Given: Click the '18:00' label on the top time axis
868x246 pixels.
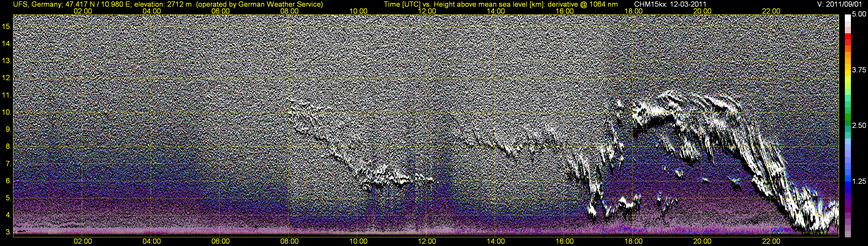Looking at the screenshot, I should click(x=633, y=11).
